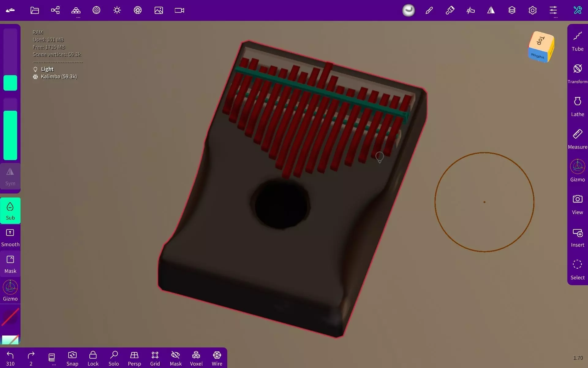Open the Lighting sun menu
This screenshot has height=368, width=588.
pos(117,10)
